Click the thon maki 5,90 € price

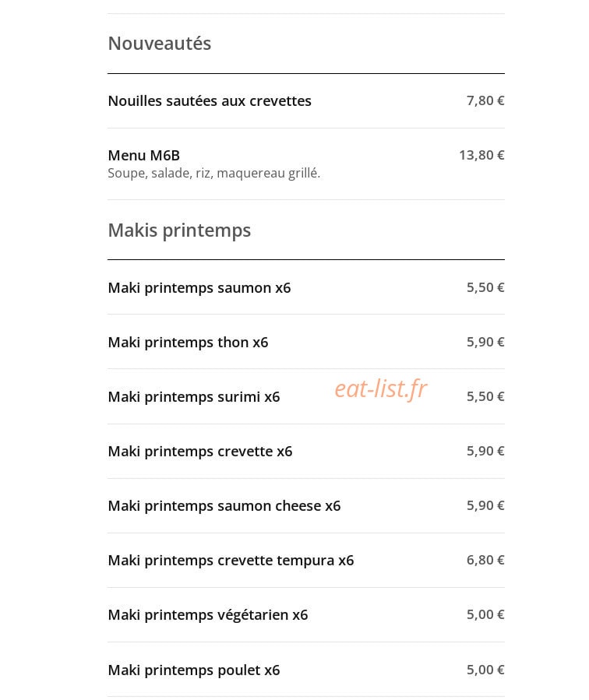click(485, 342)
